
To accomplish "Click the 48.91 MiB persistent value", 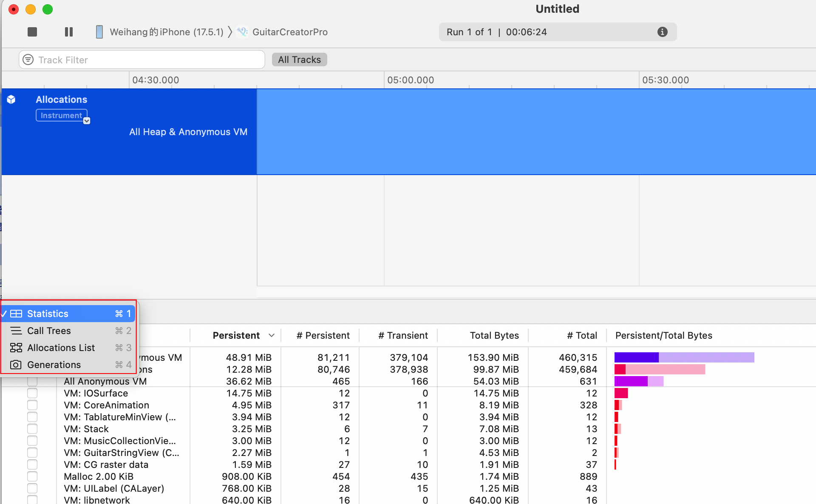I will pyautogui.click(x=249, y=357).
